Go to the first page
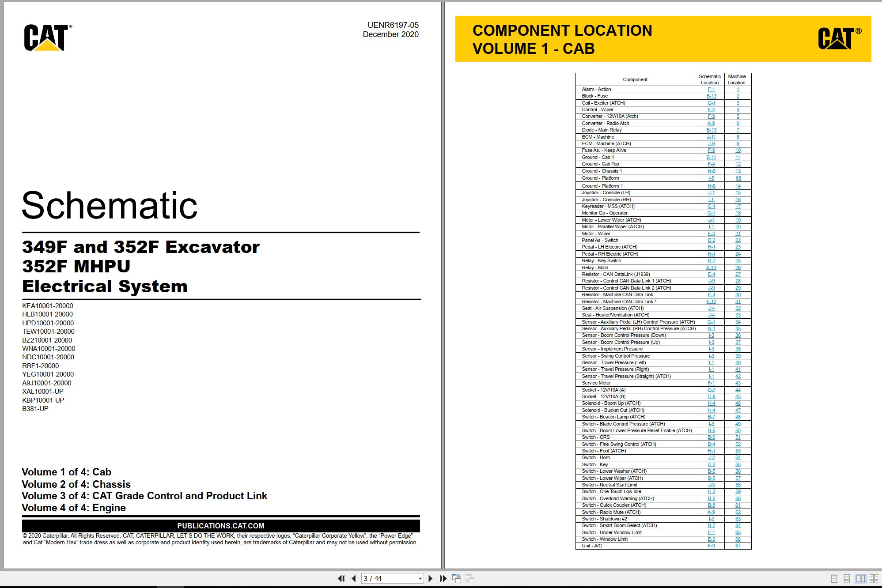Viewport: 882px width, 588px height. 341,578
